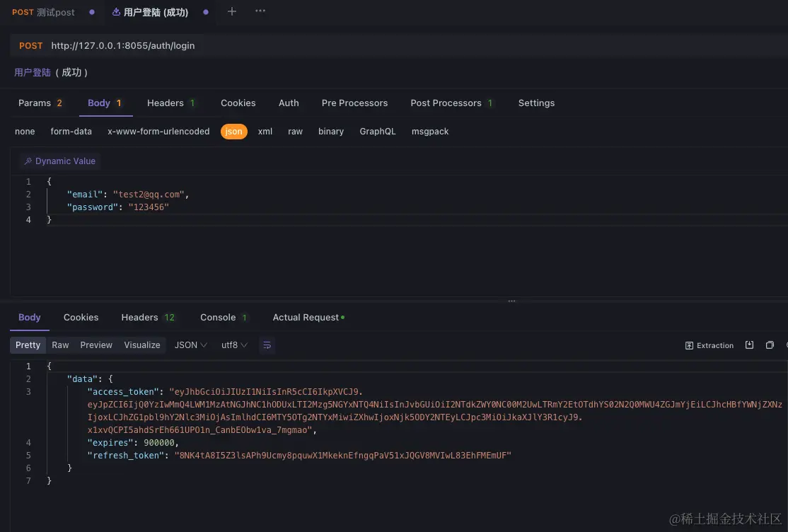Viewport: 788px width, 532px height.
Task: Open the Pre Processors tab
Action: (x=354, y=103)
